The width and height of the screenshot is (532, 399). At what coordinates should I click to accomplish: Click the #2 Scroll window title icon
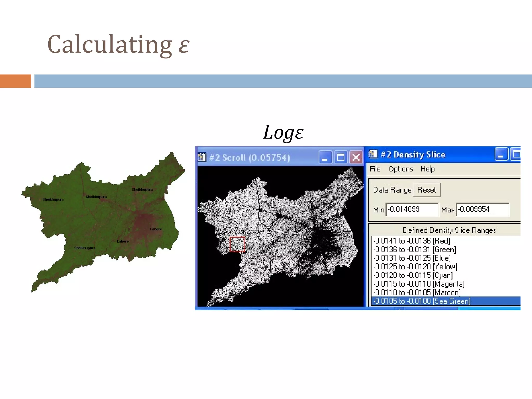point(202,157)
